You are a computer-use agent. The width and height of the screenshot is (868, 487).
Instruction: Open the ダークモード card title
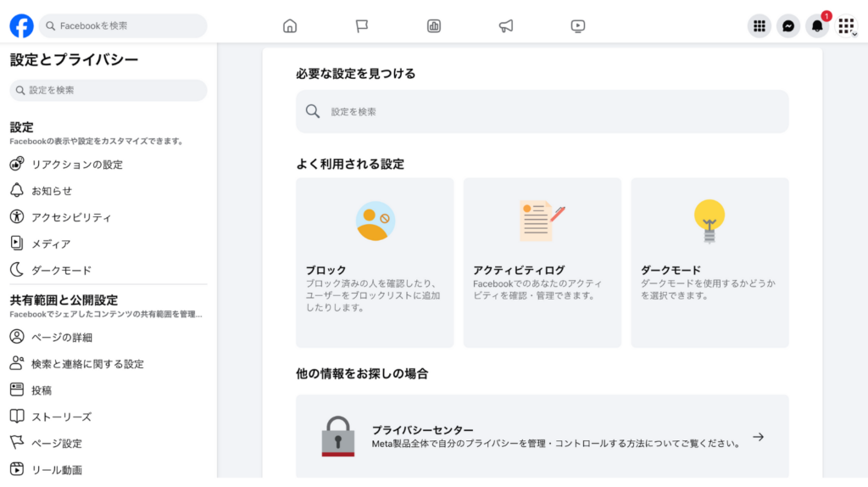pos(671,270)
